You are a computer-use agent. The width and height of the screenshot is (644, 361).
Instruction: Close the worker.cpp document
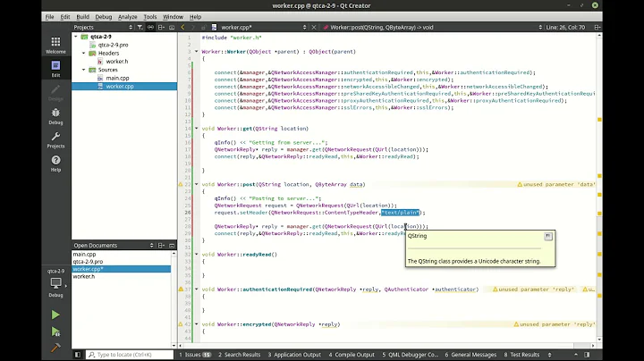(x=314, y=27)
